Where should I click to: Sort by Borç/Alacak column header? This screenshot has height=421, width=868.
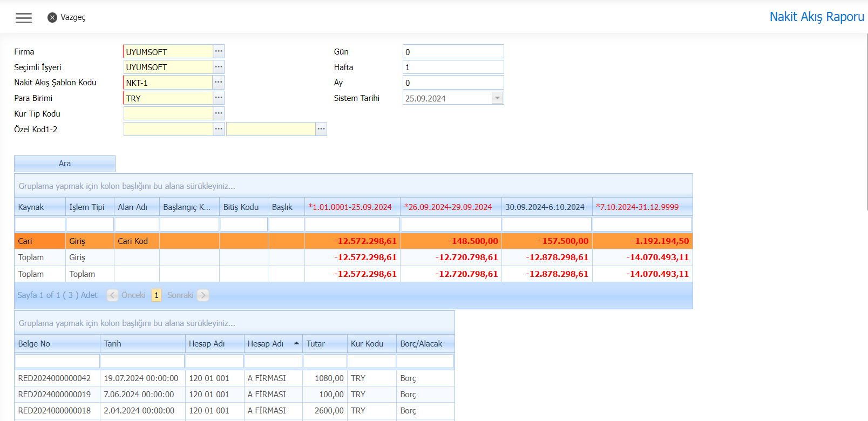(425, 344)
